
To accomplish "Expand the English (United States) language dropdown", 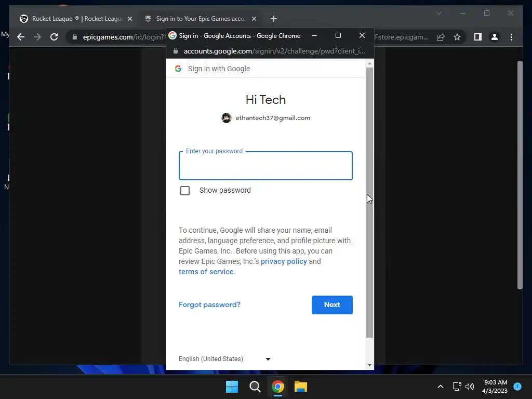I will [224, 359].
